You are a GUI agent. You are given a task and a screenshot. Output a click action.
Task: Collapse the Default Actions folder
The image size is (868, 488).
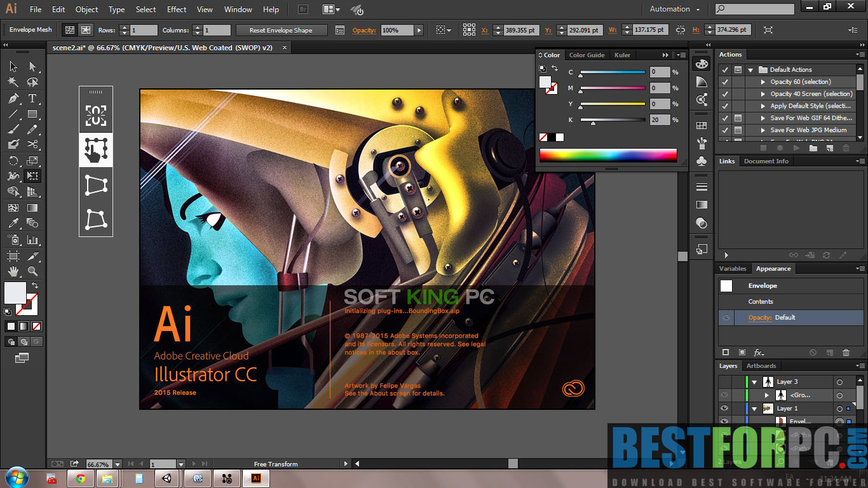[x=750, y=70]
